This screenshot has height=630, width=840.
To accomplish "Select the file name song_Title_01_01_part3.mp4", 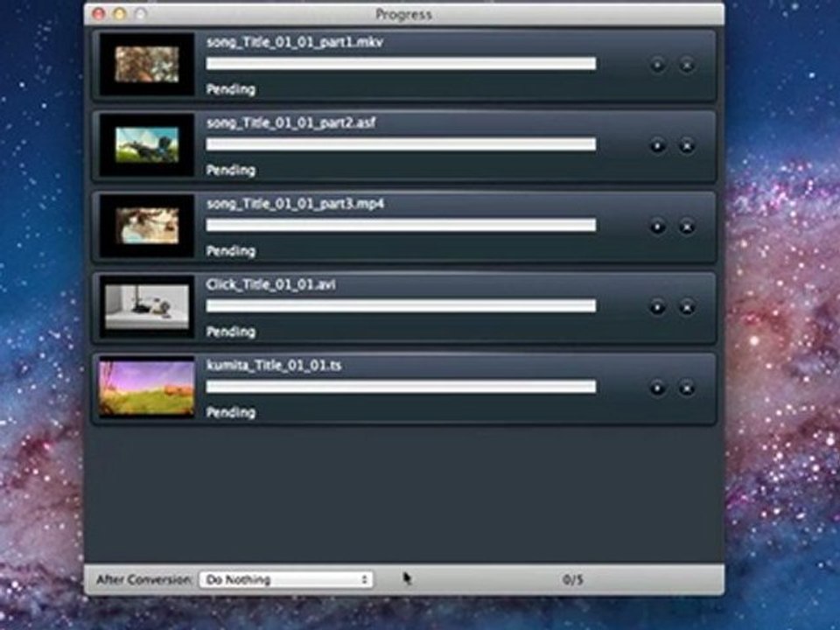I will [295, 204].
